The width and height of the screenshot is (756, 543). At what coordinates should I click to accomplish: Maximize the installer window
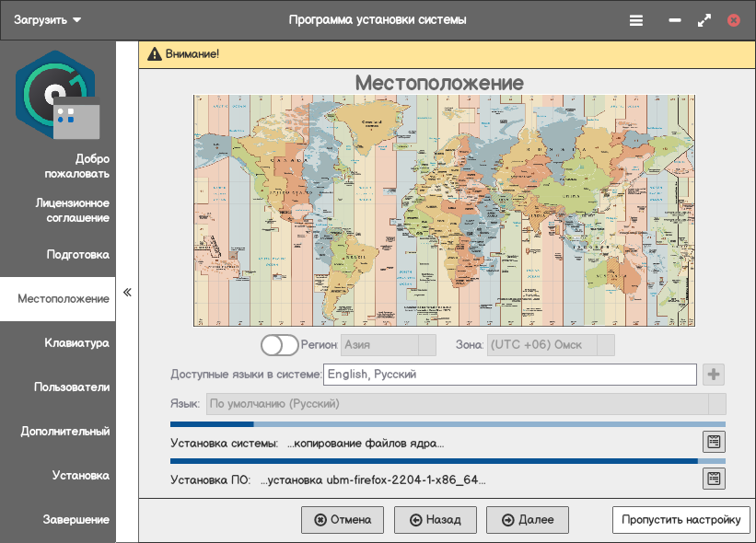point(704,20)
